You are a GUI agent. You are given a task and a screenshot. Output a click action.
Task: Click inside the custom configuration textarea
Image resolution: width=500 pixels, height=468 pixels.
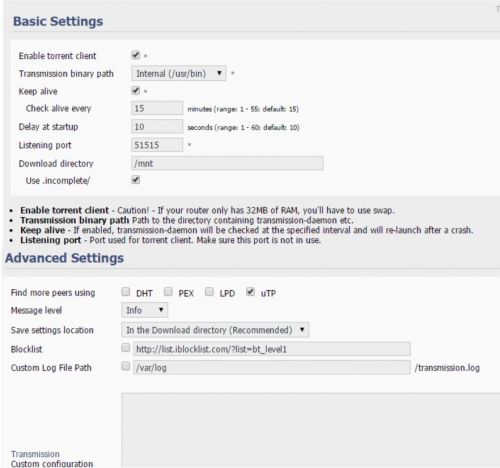(x=310, y=430)
